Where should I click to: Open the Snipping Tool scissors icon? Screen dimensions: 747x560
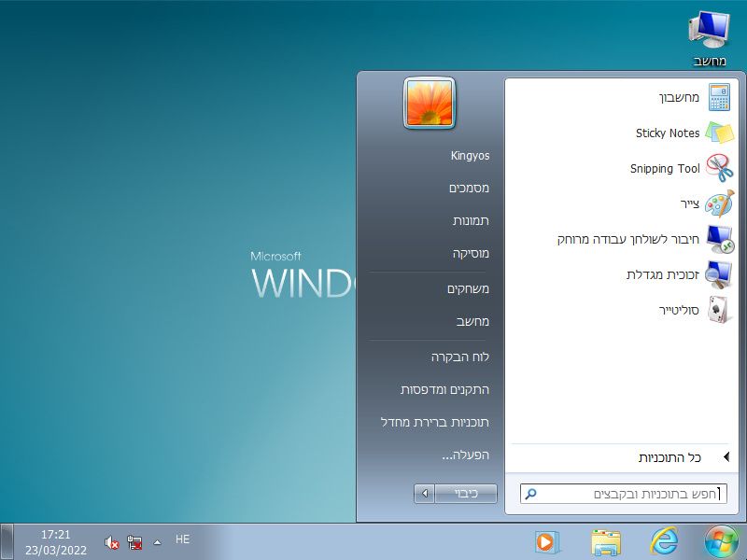(720, 168)
